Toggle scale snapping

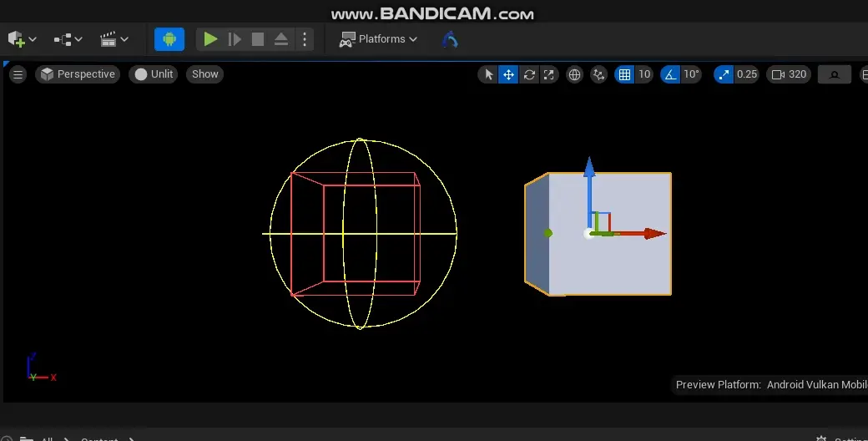pyautogui.click(x=724, y=74)
